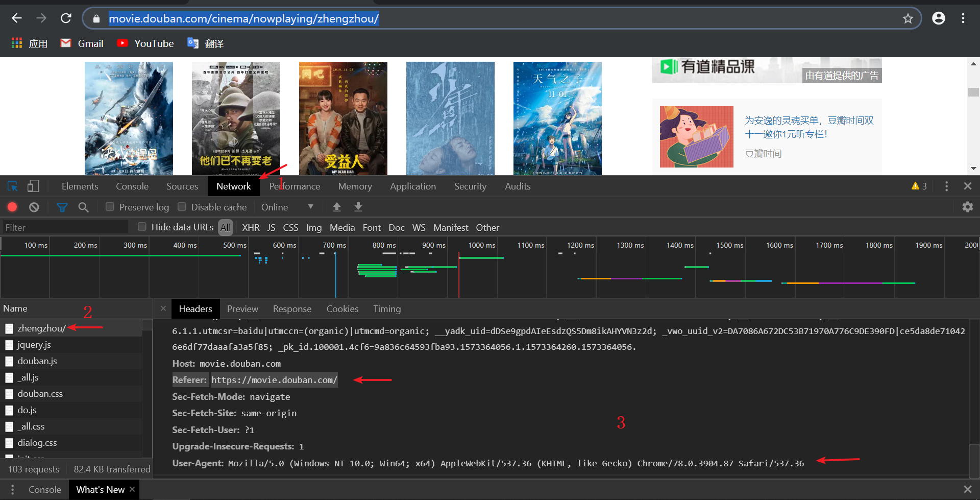Image resolution: width=980 pixels, height=500 pixels.
Task: Open Response tab of request
Action: [292, 308]
